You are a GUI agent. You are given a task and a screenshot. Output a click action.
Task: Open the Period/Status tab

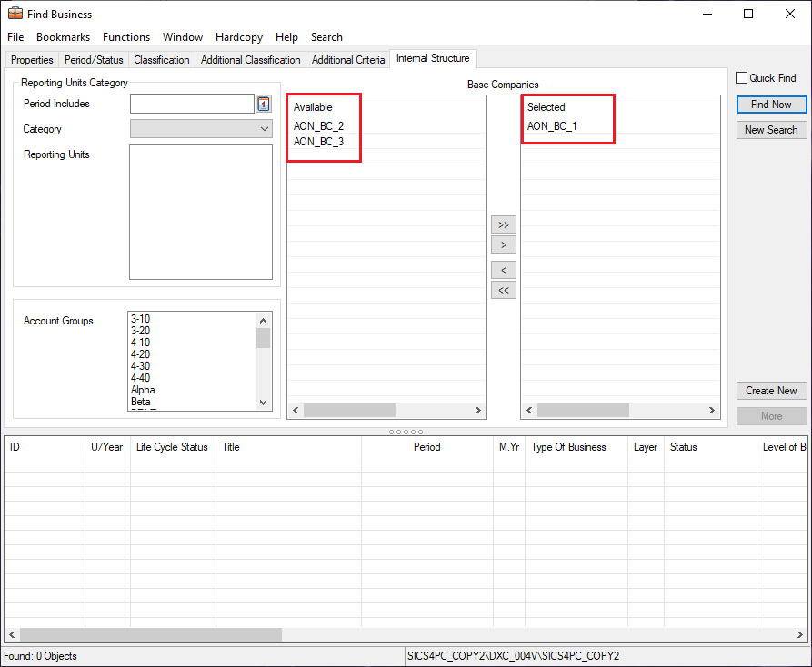[94, 60]
